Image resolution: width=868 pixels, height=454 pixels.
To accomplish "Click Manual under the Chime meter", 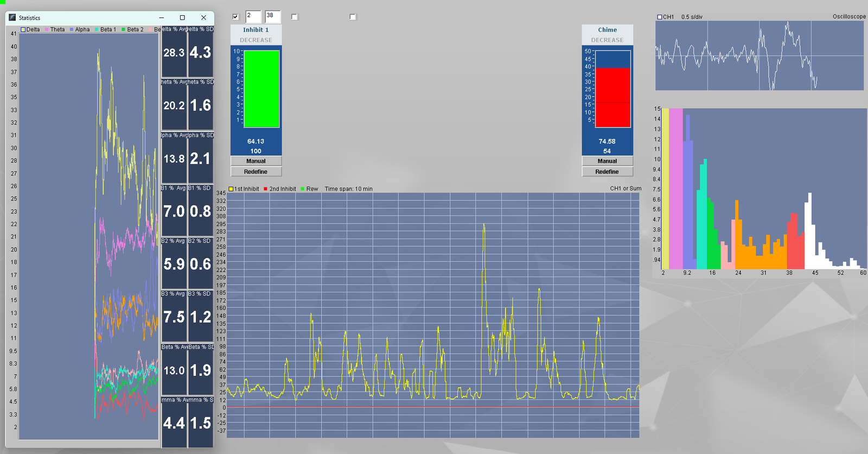I will click(x=607, y=161).
